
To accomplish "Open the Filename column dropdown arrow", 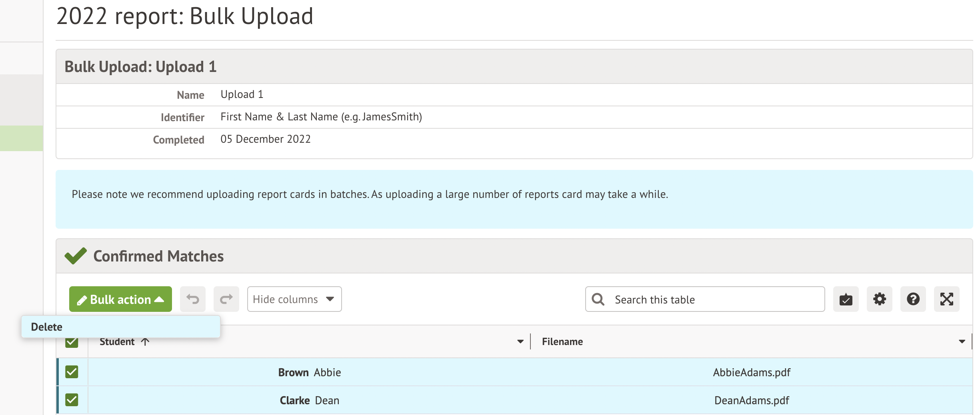I will [x=962, y=342].
